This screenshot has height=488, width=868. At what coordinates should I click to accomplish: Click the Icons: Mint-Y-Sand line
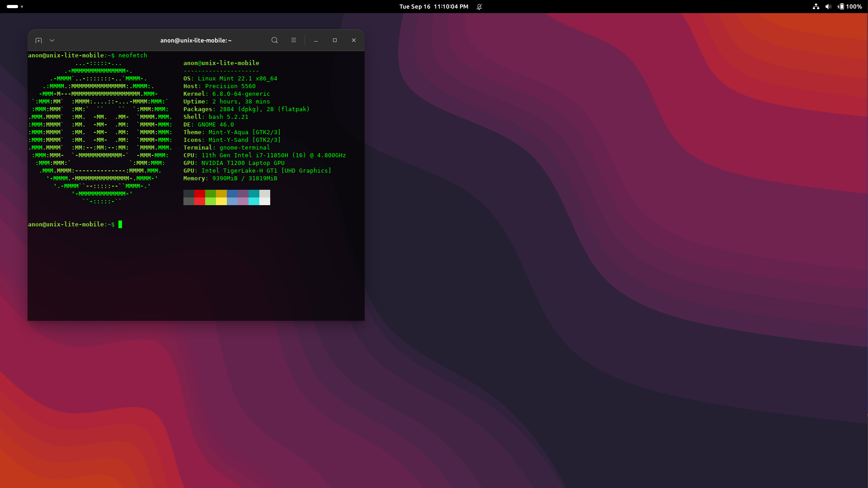[x=232, y=140]
